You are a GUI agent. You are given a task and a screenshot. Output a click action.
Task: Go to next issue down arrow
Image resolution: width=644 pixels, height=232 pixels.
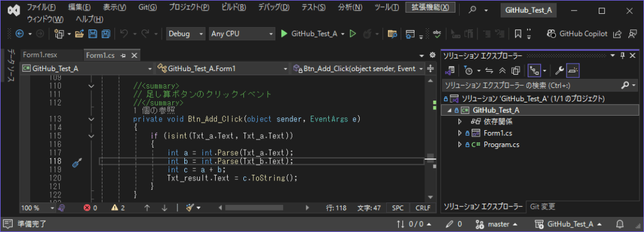[x=165, y=207]
